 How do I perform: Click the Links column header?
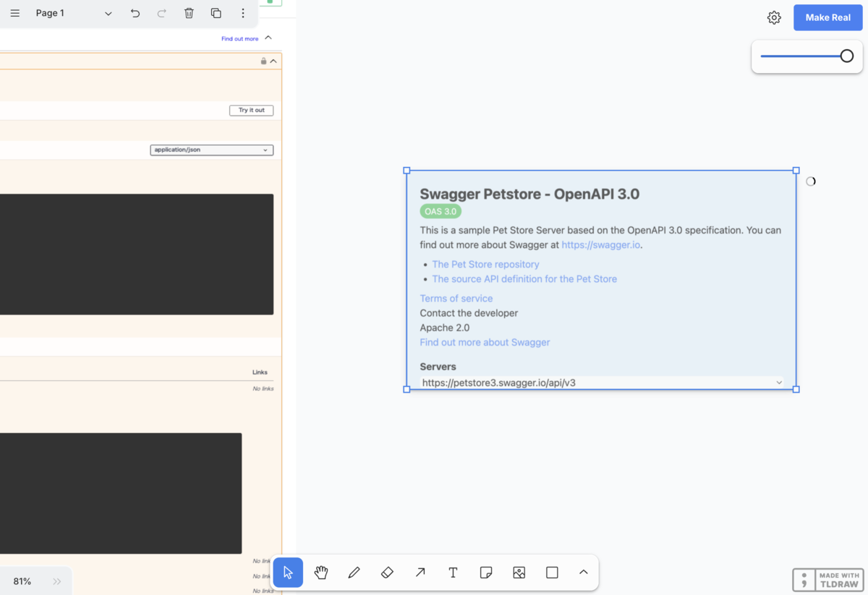tap(260, 372)
